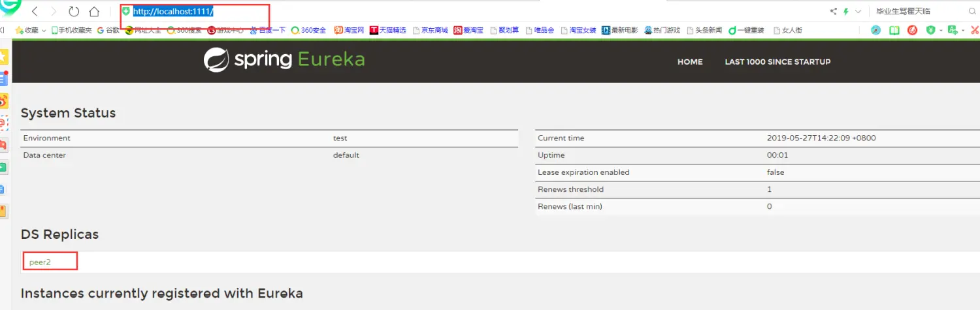Open the 淘宝网 bookmark
Image resolution: width=980 pixels, height=310 pixels.
pos(349,30)
